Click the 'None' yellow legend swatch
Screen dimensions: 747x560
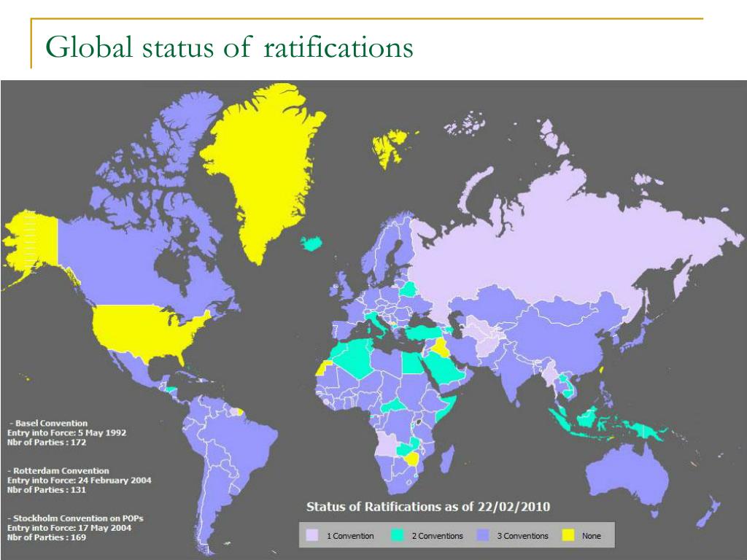(x=568, y=535)
